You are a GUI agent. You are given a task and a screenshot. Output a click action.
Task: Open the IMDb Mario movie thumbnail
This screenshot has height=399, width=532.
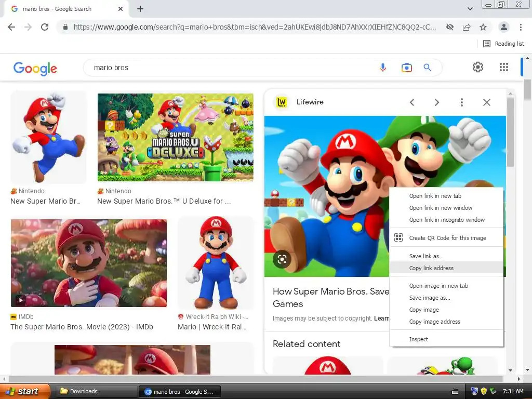click(x=88, y=263)
